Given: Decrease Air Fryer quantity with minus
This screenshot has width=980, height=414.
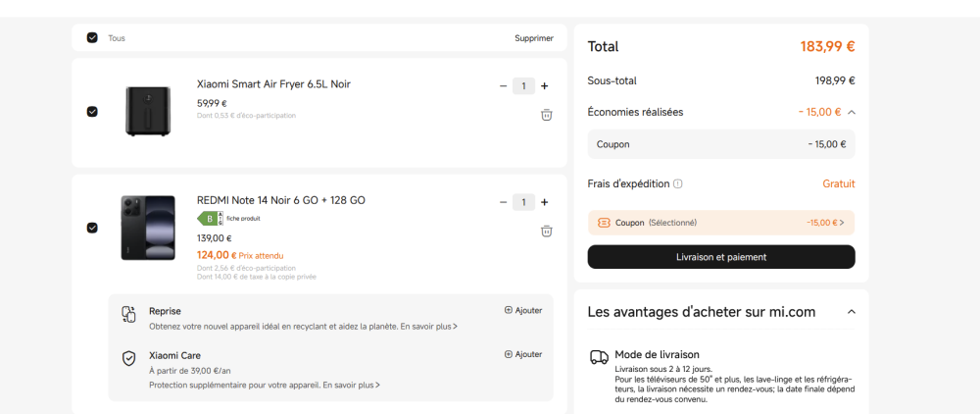Looking at the screenshot, I should click(503, 86).
